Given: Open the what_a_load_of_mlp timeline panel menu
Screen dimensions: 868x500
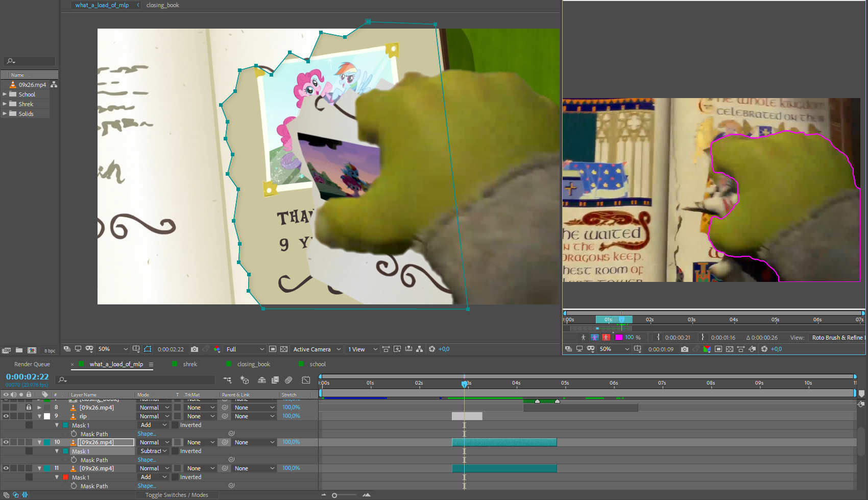Looking at the screenshot, I should (x=151, y=364).
